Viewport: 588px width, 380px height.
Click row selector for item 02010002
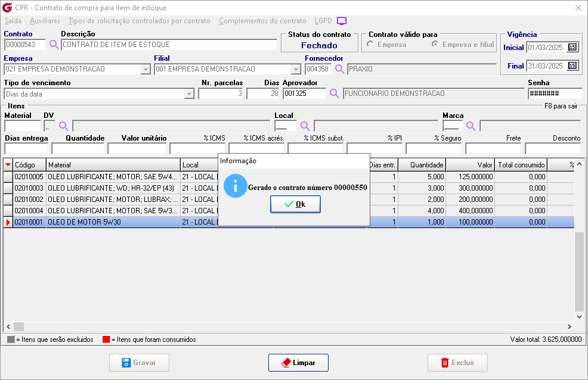(8, 199)
